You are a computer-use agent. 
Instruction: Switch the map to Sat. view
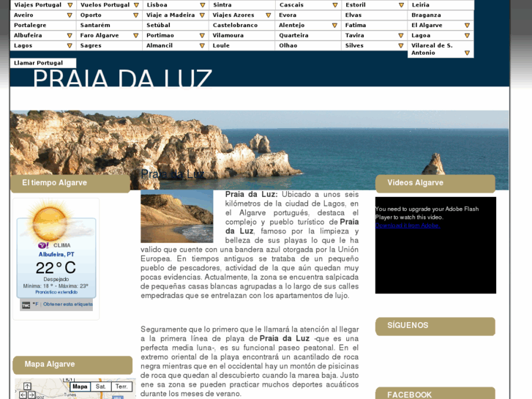(x=101, y=387)
